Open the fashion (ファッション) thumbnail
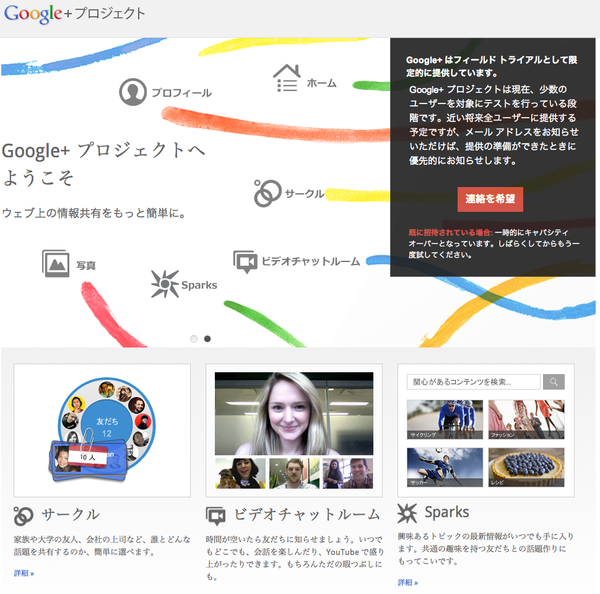Screen dimensions: 600x594 [526, 419]
